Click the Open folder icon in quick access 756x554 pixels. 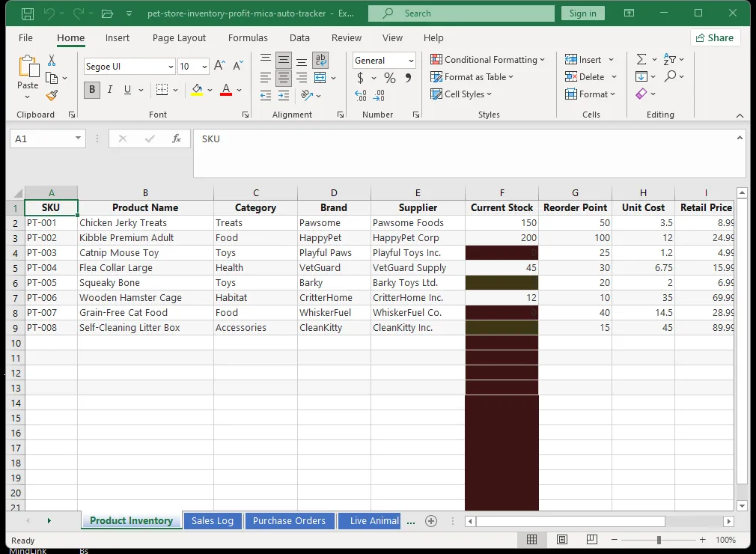(107, 13)
